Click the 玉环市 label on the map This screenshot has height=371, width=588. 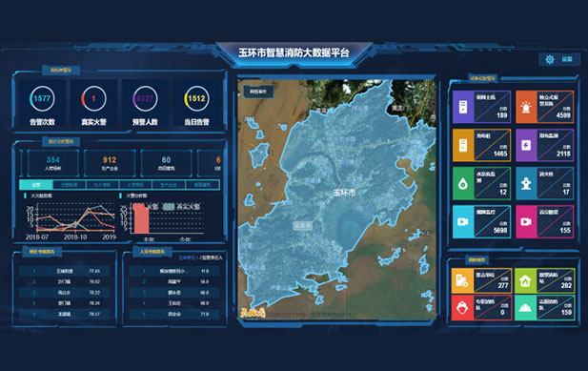tap(344, 193)
